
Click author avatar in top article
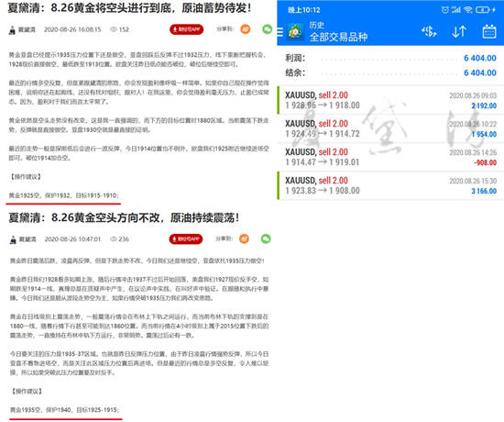click(12, 30)
